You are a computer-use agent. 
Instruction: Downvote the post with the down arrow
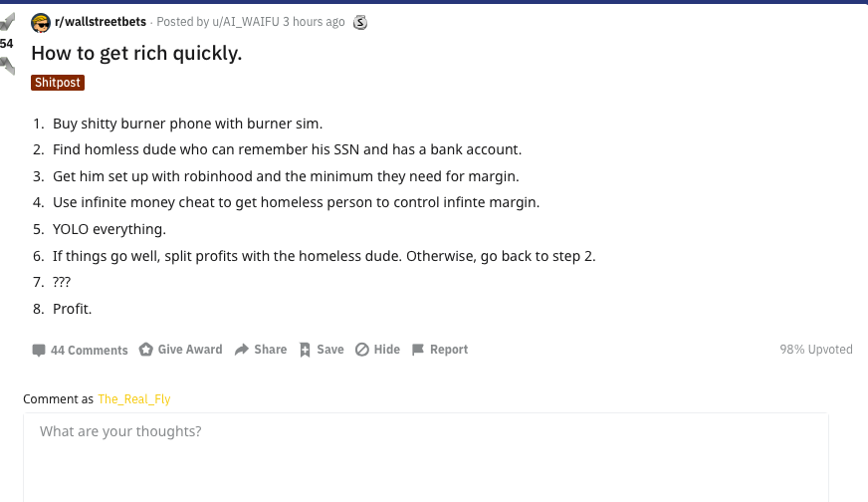tap(7, 65)
